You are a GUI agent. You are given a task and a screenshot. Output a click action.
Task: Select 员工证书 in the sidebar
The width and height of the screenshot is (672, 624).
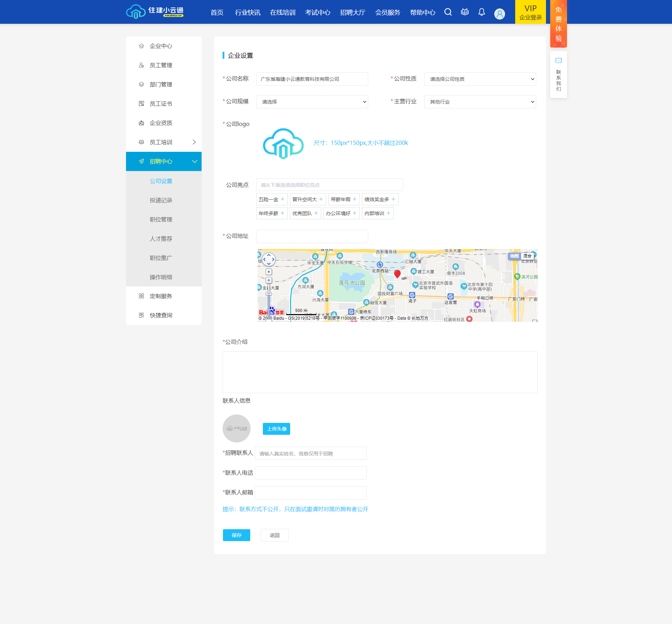[161, 104]
